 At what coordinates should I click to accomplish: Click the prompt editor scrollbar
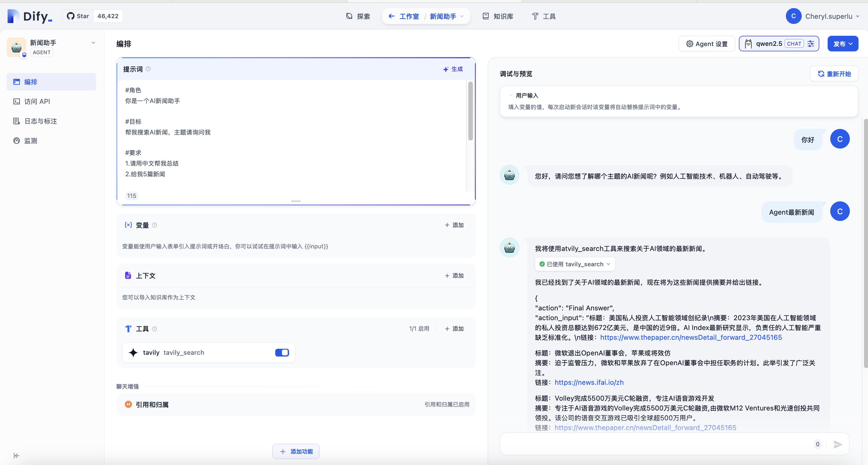click(x=470, y=111)
